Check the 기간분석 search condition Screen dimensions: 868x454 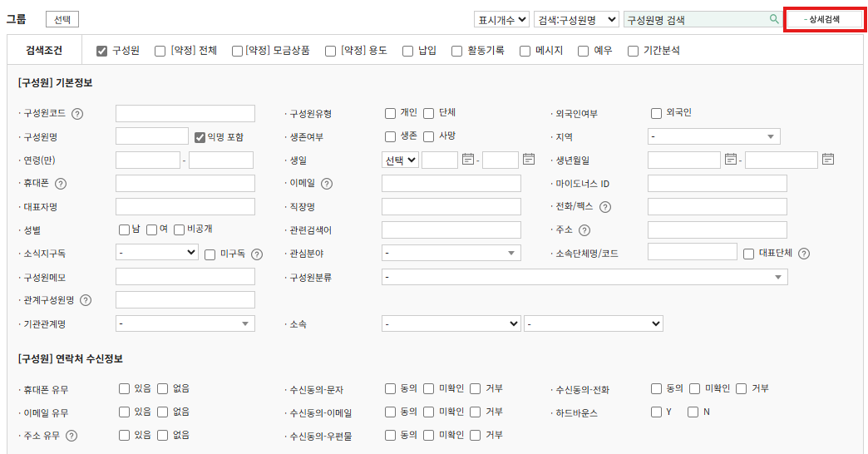pyautogui.click(x=633, y=51)
